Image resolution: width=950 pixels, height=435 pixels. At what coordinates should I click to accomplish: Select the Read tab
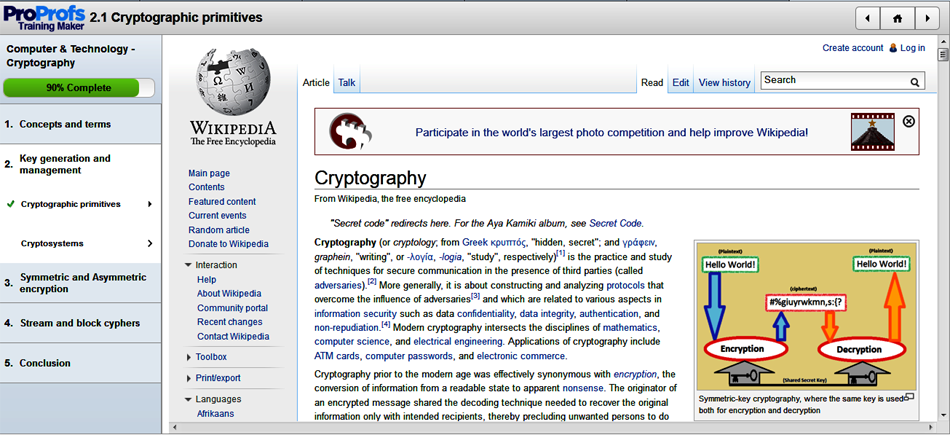coord(652,82)
